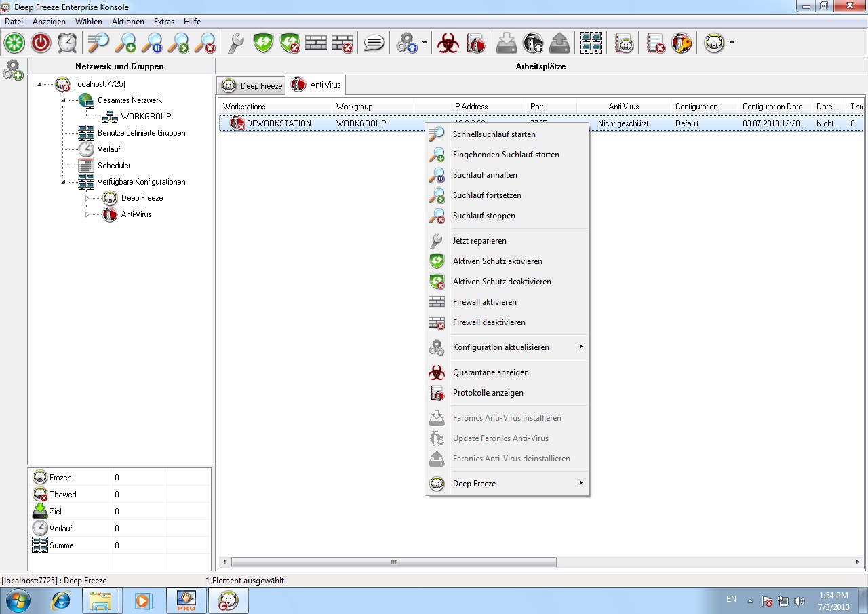Open the Aktionen menu
This screenshot has width=868, height=614.
click(128, 22)
